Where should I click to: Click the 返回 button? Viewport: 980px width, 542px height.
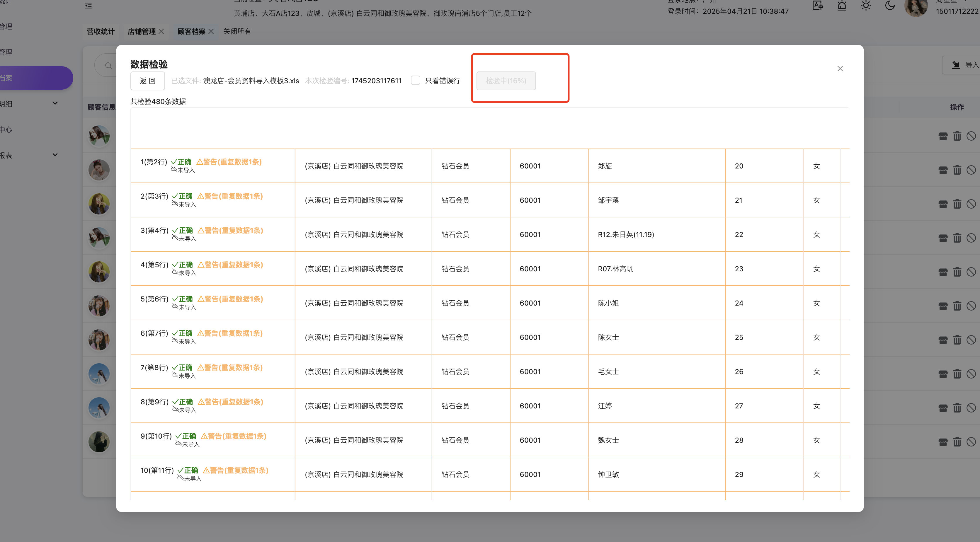pos(148,81)
